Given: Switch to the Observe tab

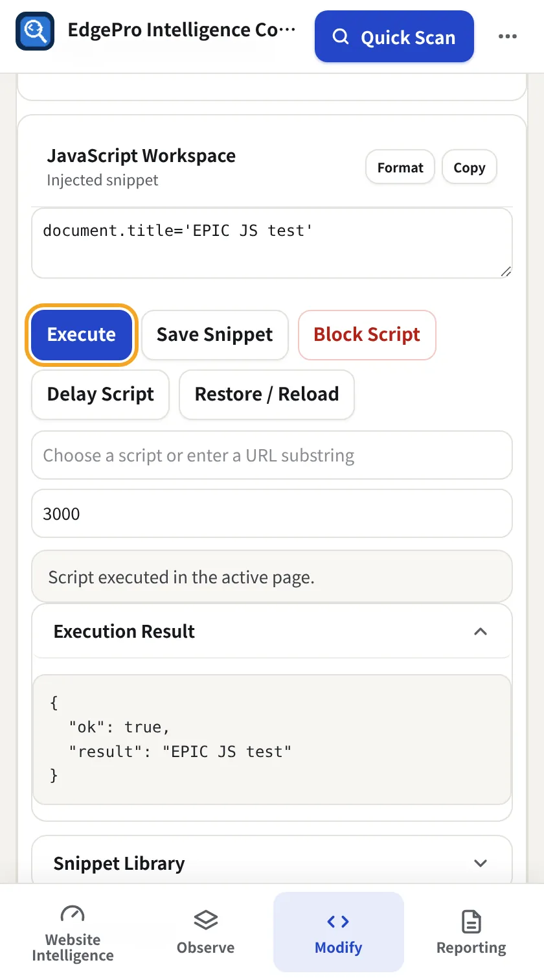Looking at the screenshot, I should [206, 932].
